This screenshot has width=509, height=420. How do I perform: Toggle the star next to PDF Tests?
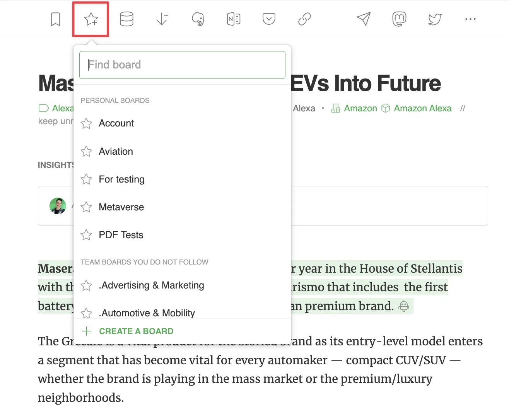(86, 235)
